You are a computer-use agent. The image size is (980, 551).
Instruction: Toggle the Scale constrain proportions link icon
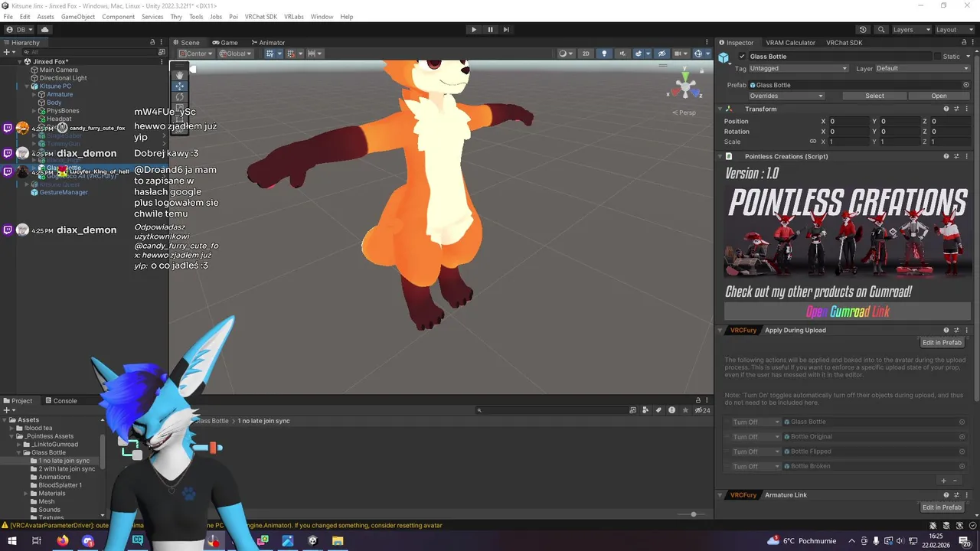813,142
